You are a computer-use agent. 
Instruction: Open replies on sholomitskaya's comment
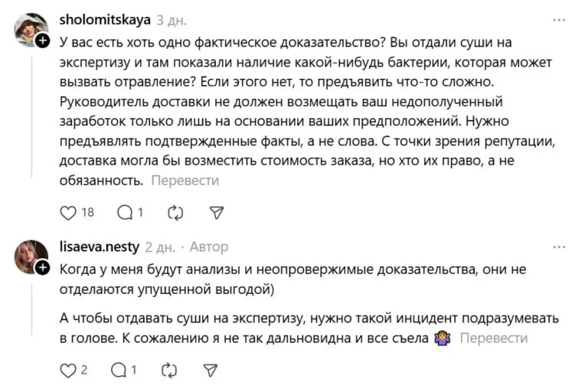point(124,212)
